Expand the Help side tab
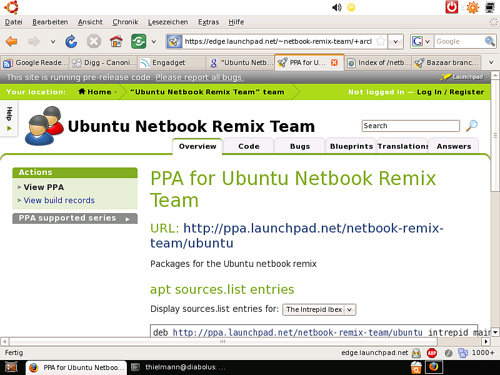This screenshot has height=375, width=500. point(9,119)
